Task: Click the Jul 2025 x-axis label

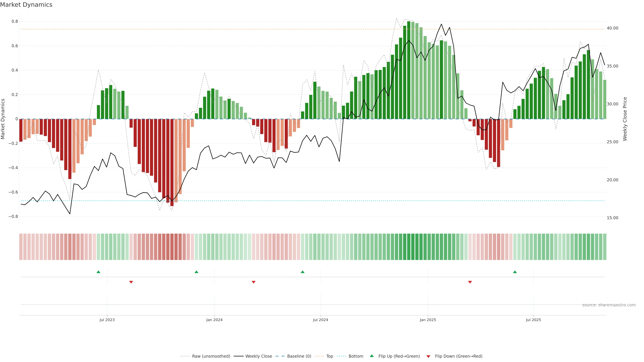Action: tap(533, 320)
